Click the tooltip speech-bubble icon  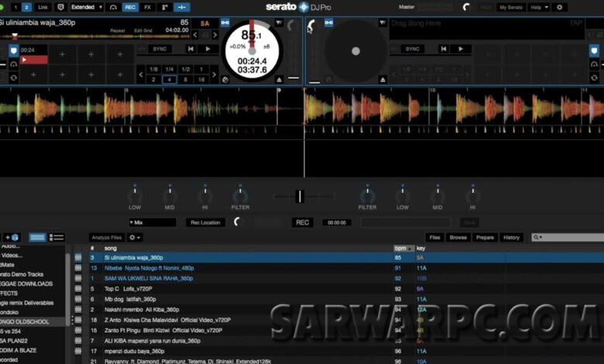point(60,7)
